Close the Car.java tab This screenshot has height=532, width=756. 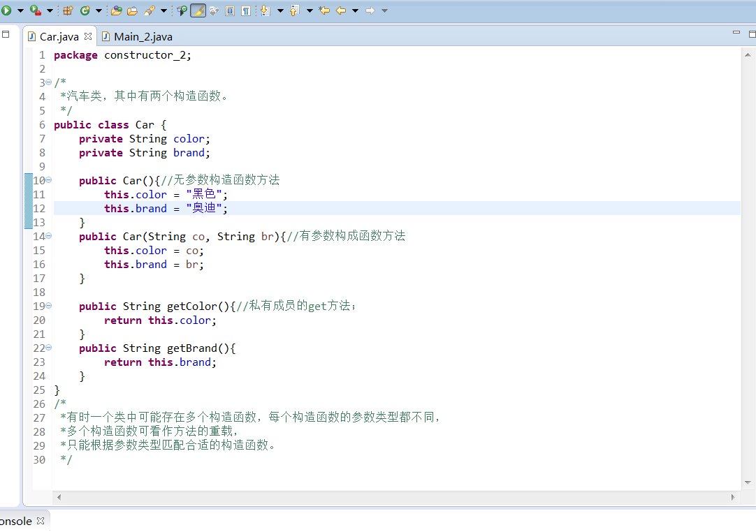click(x=89, y=36)
